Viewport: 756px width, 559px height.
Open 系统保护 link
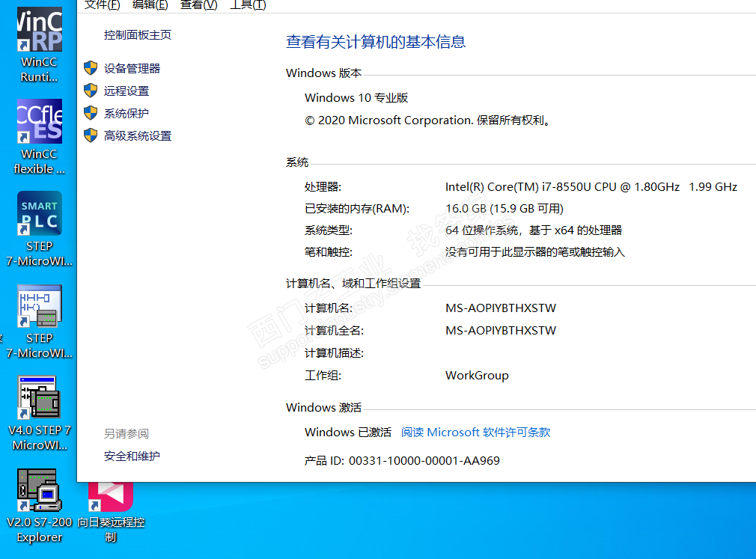point(126,113)
